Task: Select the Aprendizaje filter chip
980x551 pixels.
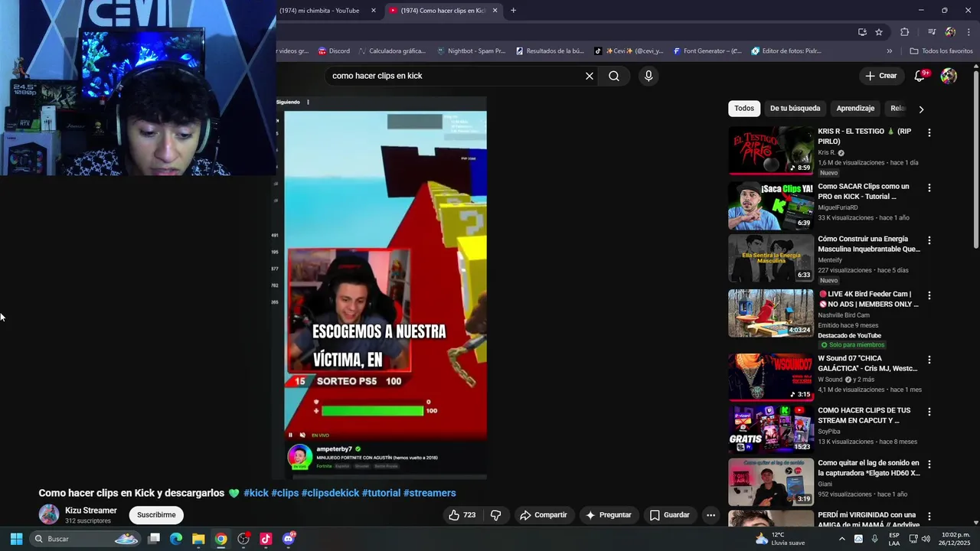Action: tap(855, 109)
